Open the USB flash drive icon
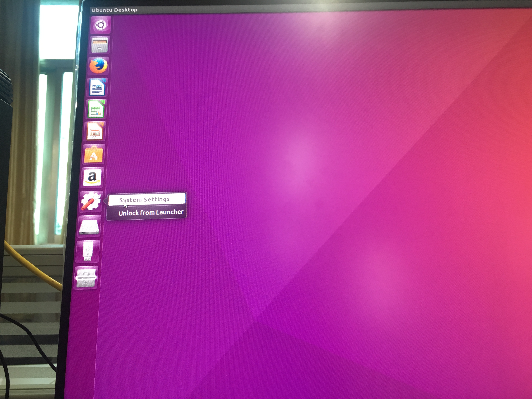This screenshot has height=399, width=532. tap(87, 252)
